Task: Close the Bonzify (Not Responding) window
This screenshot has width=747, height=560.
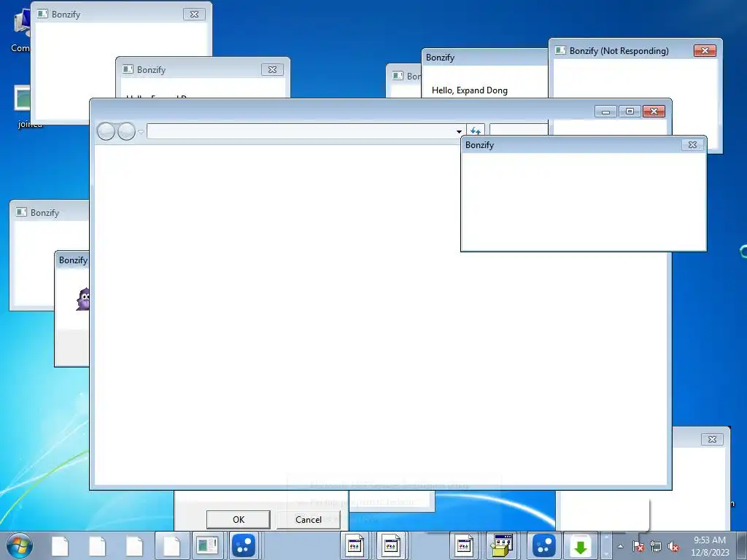Action: (x=705, y=50)
